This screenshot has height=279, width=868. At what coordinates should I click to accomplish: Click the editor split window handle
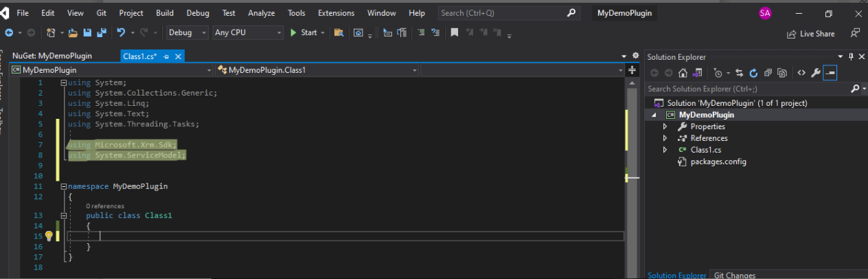pos(632,69)
